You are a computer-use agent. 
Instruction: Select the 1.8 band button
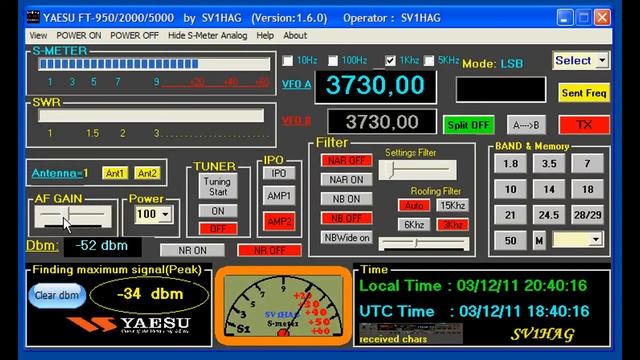510,164
